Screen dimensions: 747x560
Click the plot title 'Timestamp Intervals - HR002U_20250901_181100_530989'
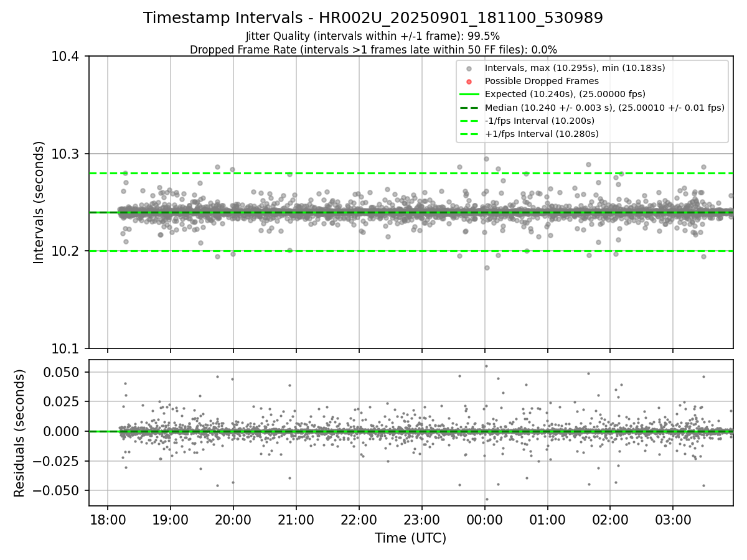click(x=373, y=18)
